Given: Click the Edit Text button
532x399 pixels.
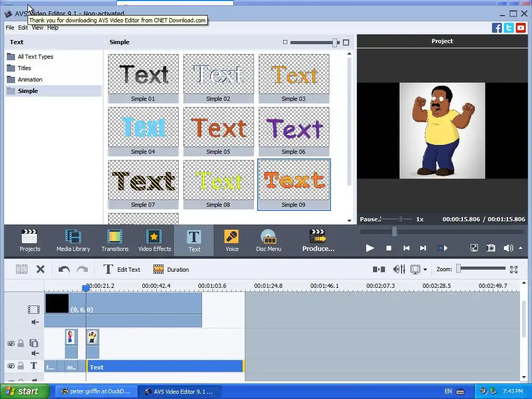Looking at the screenshot, I should [122, 270].
